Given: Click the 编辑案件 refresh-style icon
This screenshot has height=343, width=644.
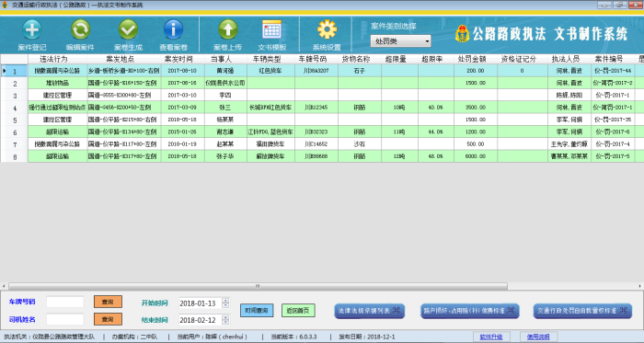Looking at the screenshot, I should (x=80, y=30).
